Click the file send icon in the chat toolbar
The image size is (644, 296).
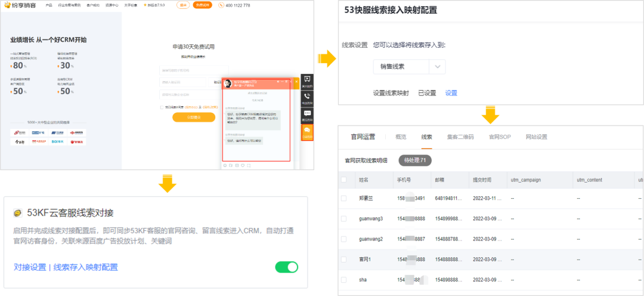tap(230, 165)
